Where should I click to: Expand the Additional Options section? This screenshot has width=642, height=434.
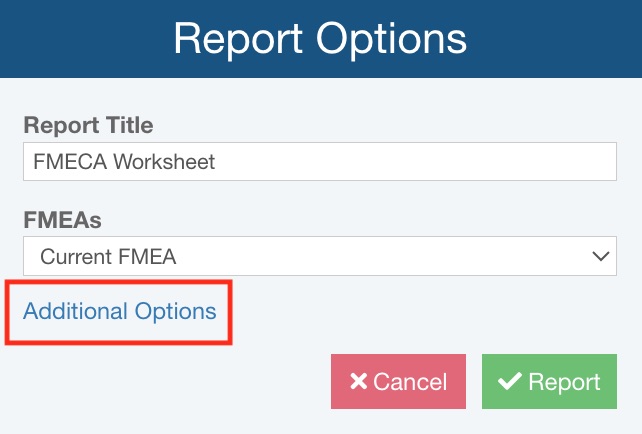click(x=120, y=311)
